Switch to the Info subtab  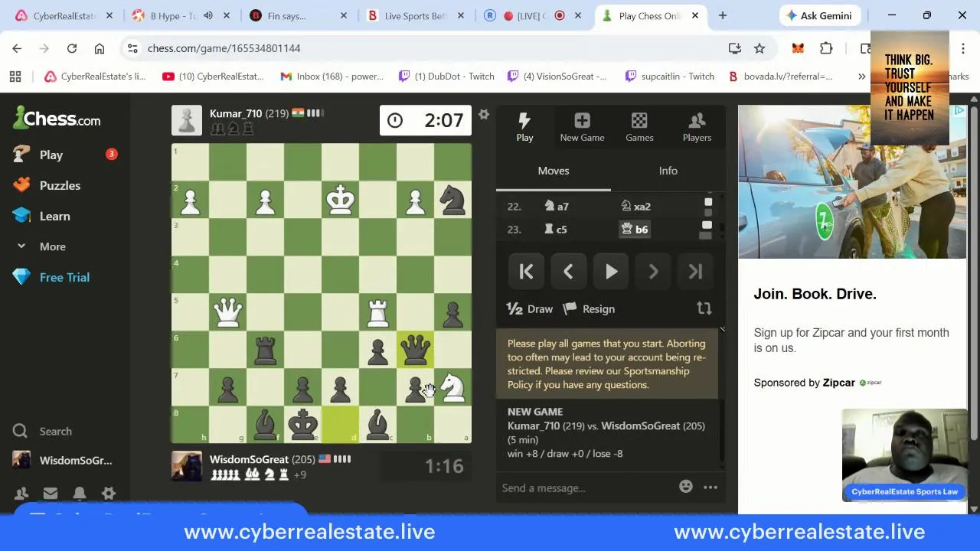pyautogui.click(x=668, y=171)
